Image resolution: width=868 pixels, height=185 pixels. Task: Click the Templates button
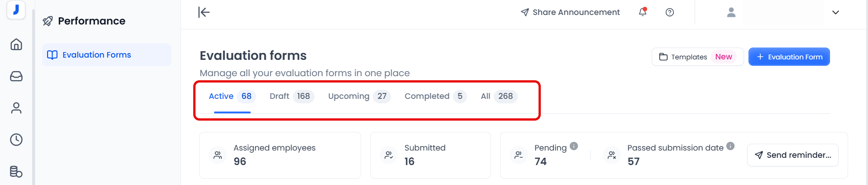(697, 57)
